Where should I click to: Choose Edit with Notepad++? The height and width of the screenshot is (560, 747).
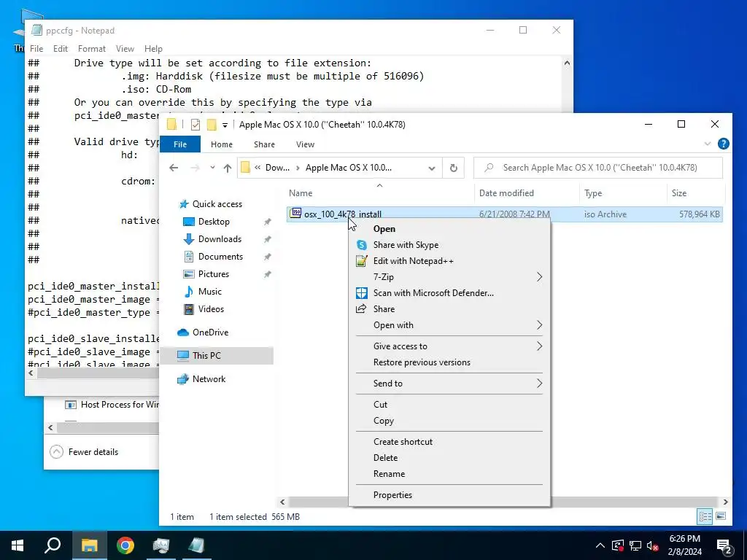[413, 261]
